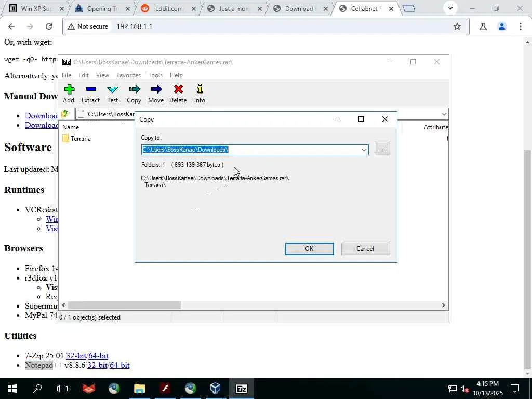Image resolution: width=532 pixels, height=399 pixels.
Task: Click 7-Zip 64-bit download link
Action: (98, 356)
